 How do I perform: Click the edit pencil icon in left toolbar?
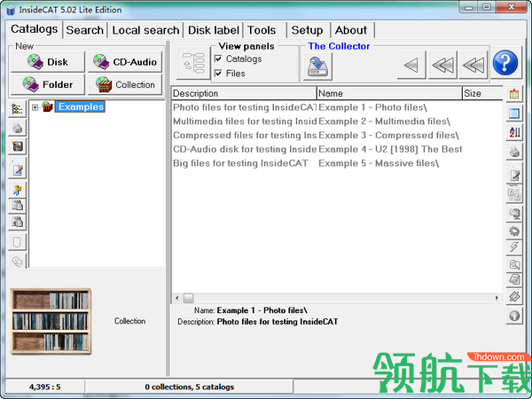[x=18, y=169]
